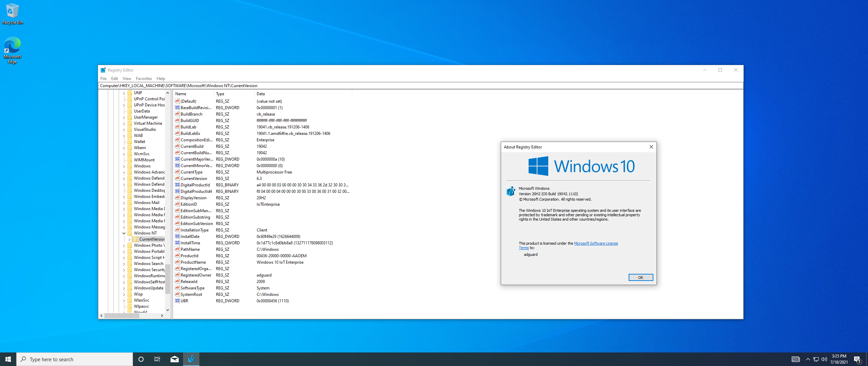
Task: Open the Start menu
Action: (8, 359)
